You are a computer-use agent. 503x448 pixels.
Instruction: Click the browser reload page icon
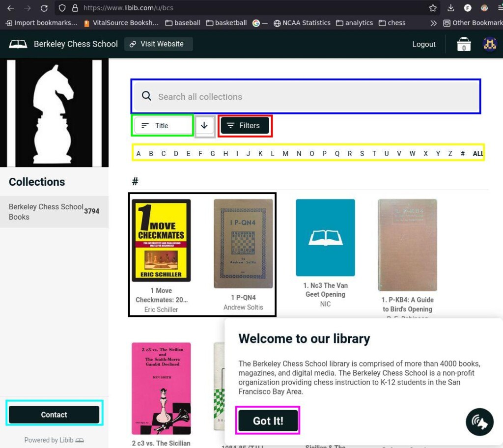(x=44, y=8)
